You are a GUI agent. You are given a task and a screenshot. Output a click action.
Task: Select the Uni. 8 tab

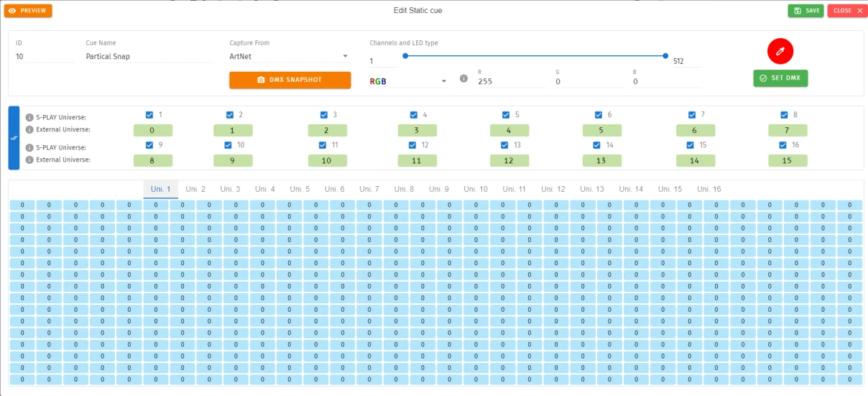click(x=405, y=189)
